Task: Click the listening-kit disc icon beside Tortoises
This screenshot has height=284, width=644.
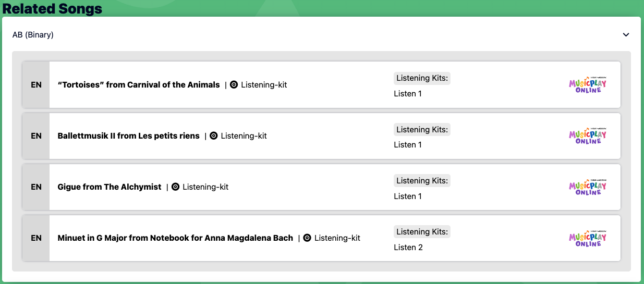Action: (234, 84)
